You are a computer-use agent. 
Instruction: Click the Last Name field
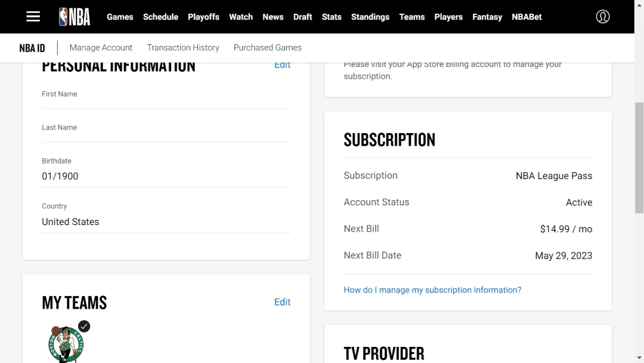tap(166, 133)
